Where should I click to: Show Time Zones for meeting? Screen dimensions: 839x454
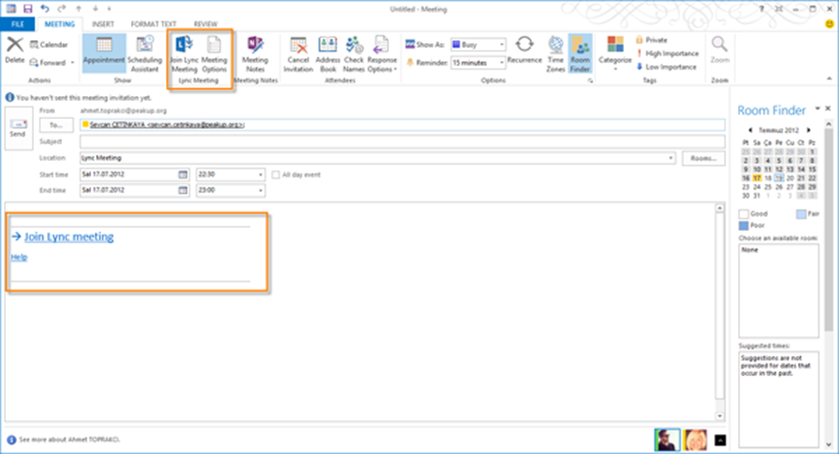pos(555,54)
